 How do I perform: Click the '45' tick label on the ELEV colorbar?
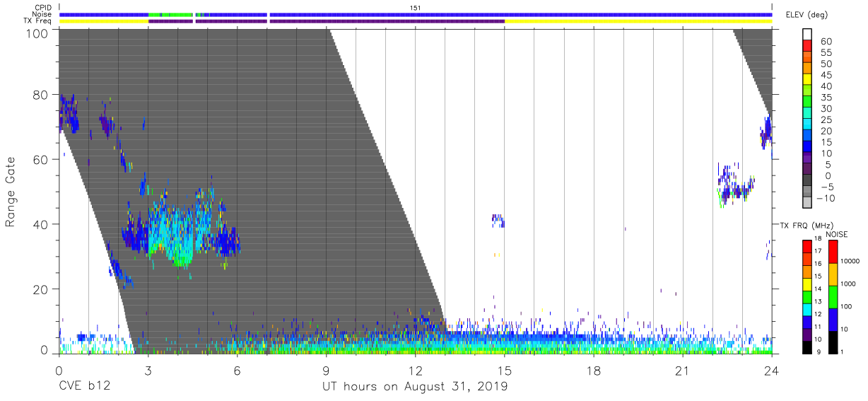[826, 75]
